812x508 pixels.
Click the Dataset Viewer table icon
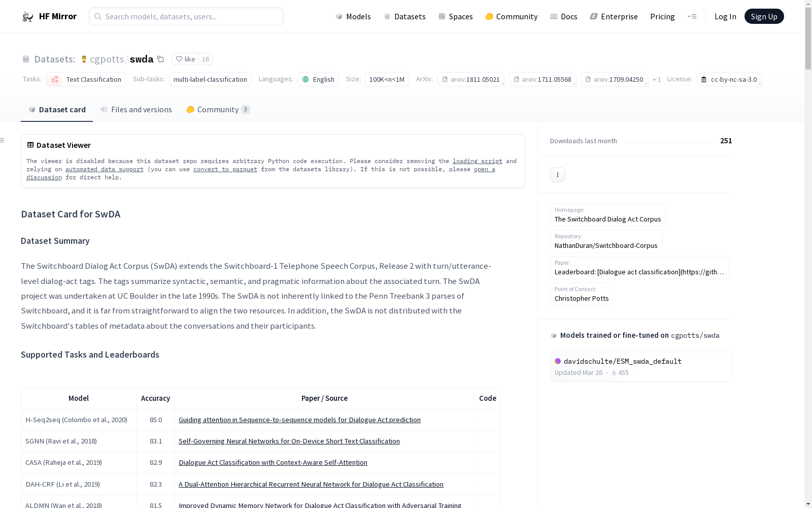click(30, 145)
